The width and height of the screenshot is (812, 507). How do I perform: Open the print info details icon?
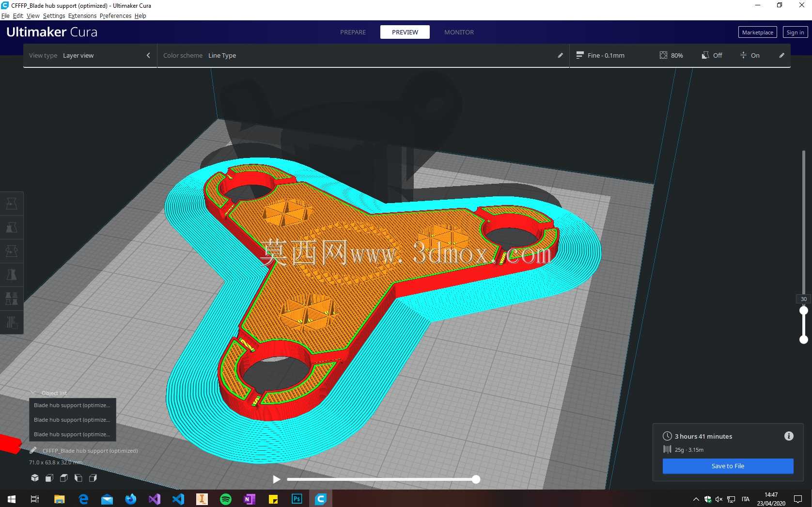click(789, 436)
